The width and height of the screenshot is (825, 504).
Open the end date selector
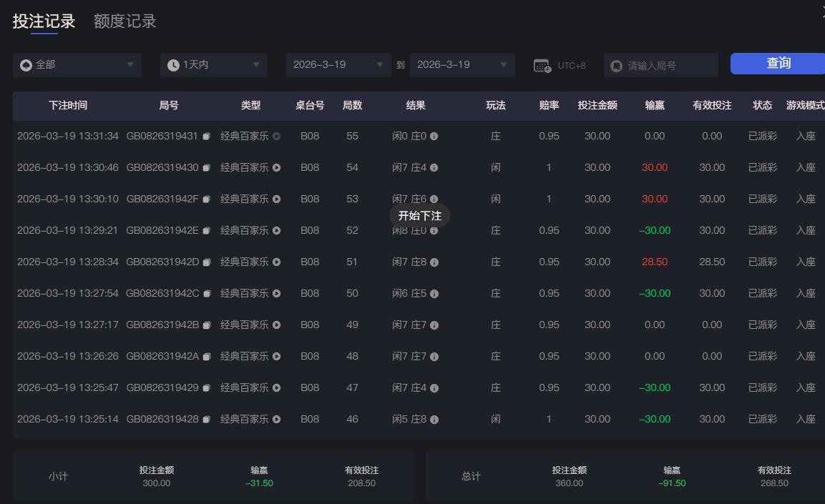tap(462, 65)
